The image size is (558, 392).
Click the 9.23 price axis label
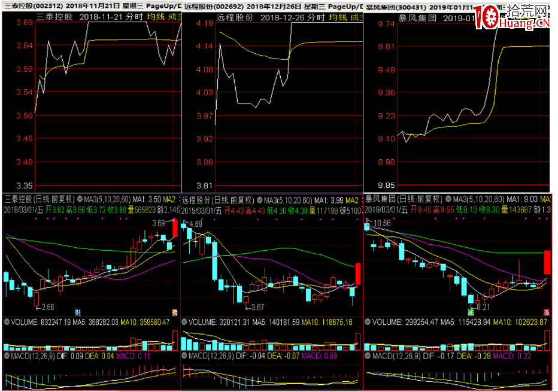pyautogui.click(x=386, y=116)
